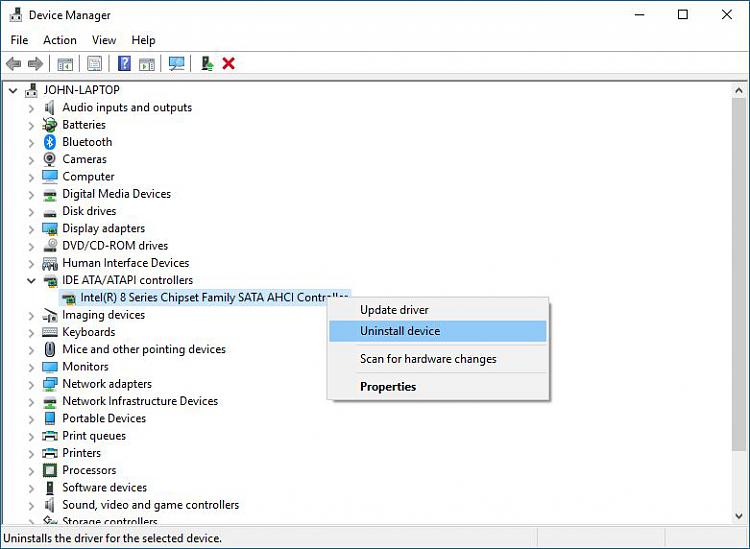
Task: Open the File menu
Action: coord(20,40)
